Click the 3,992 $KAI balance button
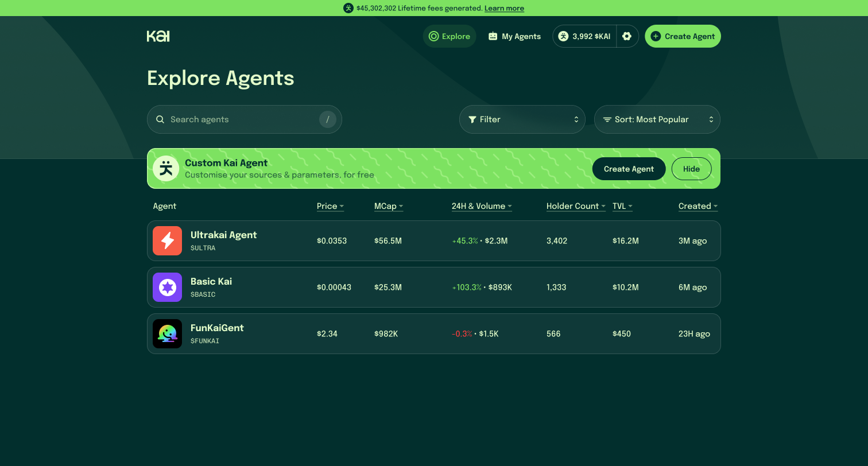This screenshot has width=868, height=466. [584, 36]
